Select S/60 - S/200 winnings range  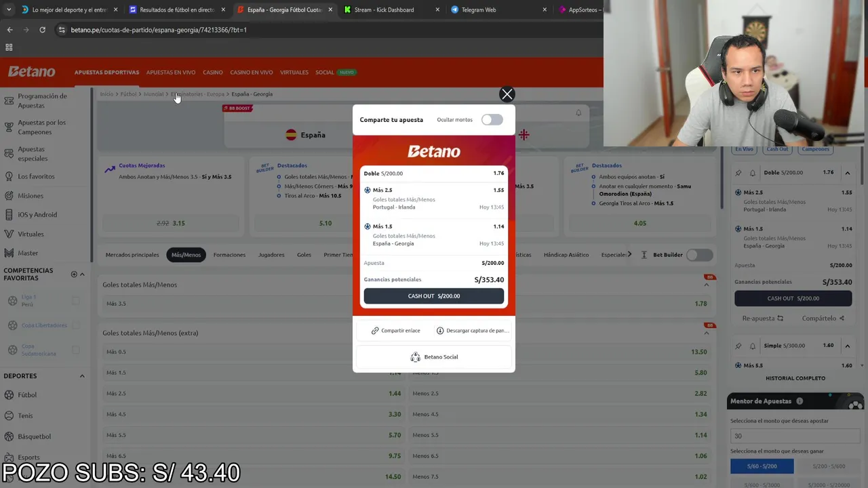click(762, 466)
